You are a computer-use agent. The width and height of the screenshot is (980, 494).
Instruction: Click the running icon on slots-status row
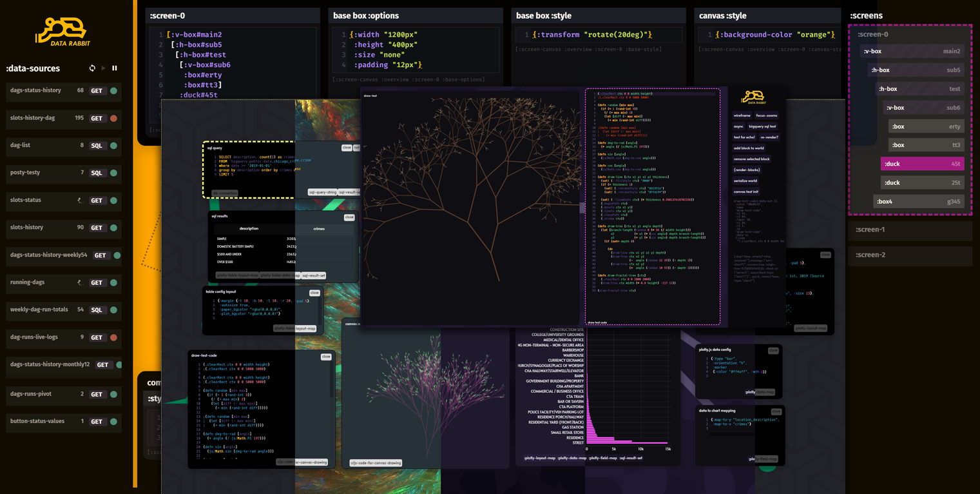[x=80, y=201]
